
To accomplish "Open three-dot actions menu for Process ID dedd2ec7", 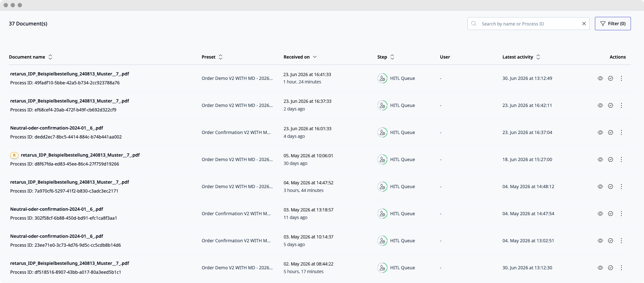I will pos(621,132).
